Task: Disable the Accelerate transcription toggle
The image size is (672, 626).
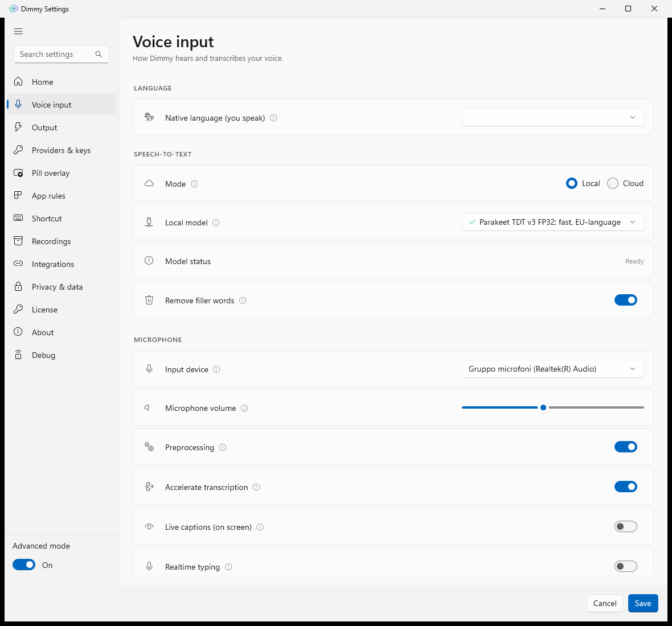Action: click(x=626, y=487)
